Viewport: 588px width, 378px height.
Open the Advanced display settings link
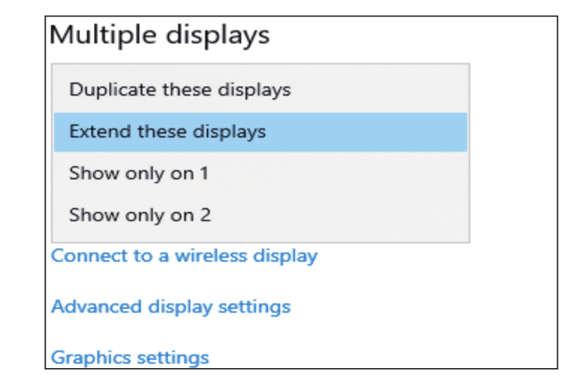coord(171,307)
